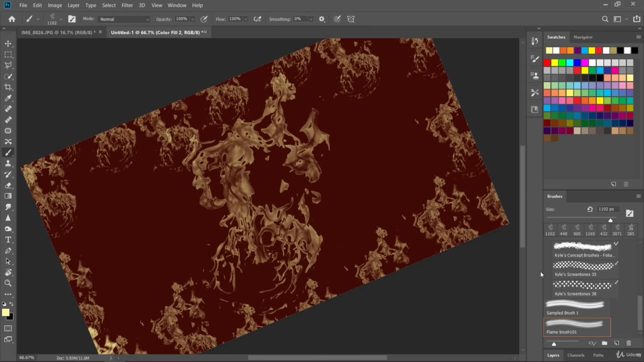Select the Move tool

8,44
